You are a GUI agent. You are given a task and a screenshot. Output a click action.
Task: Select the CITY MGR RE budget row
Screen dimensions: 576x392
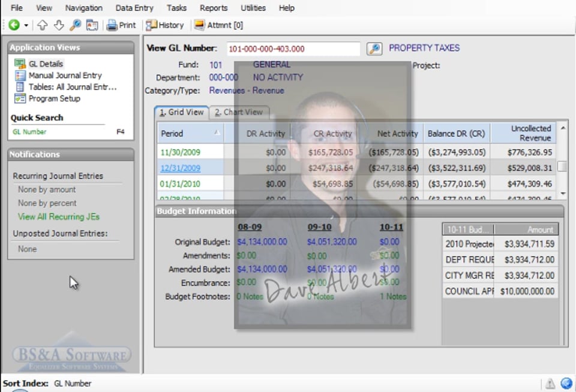500,275
